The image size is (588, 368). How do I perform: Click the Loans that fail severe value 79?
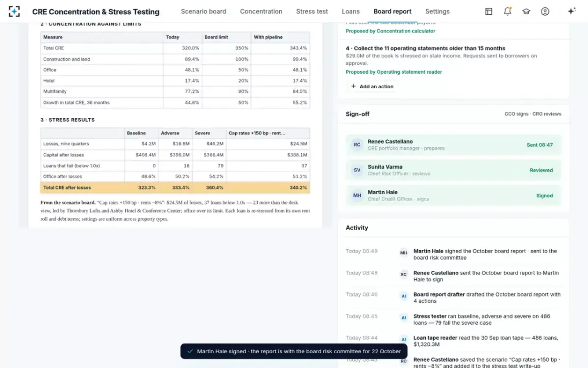pos(220,165)
